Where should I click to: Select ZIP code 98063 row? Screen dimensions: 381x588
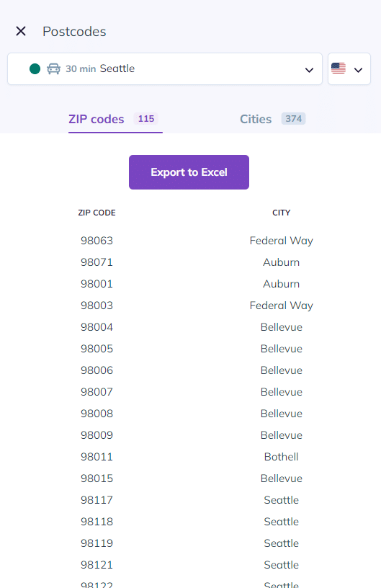[x=190, y=241]
